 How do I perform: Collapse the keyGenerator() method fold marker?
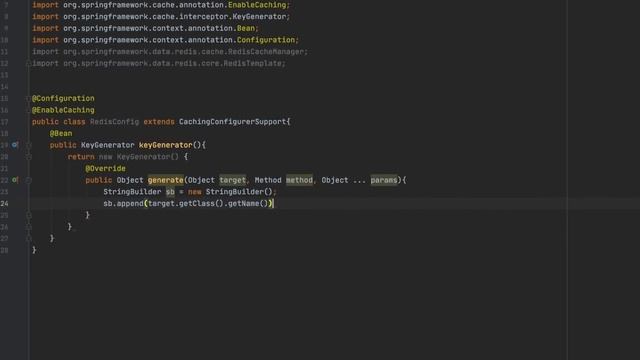tap(29, 145)
